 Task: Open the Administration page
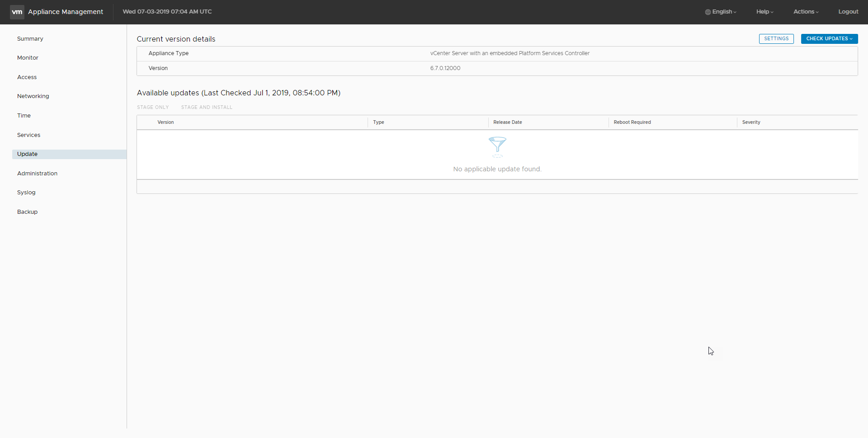(37, 174)
